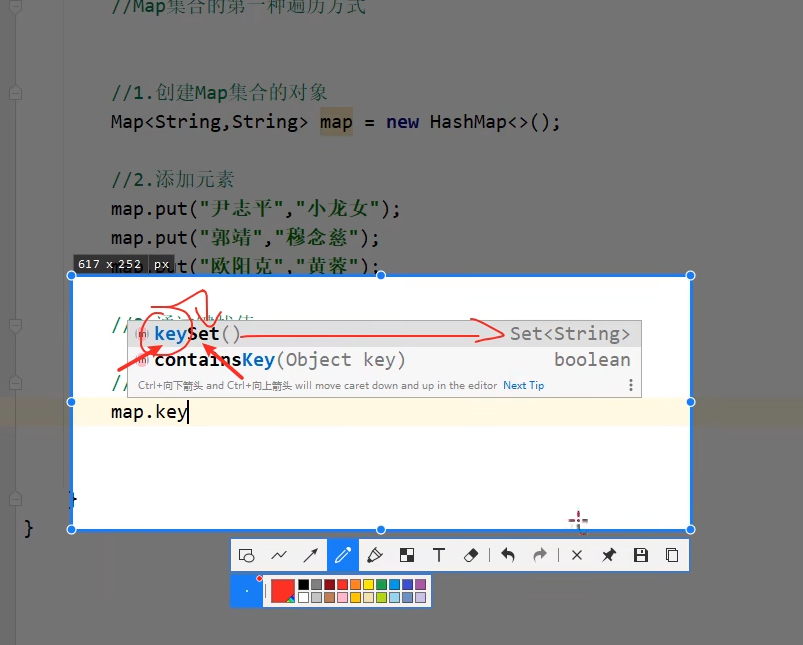Cancel the screenshot with the X icon
Viewport: 803px width, 645px height.
[x=577, y=555]
